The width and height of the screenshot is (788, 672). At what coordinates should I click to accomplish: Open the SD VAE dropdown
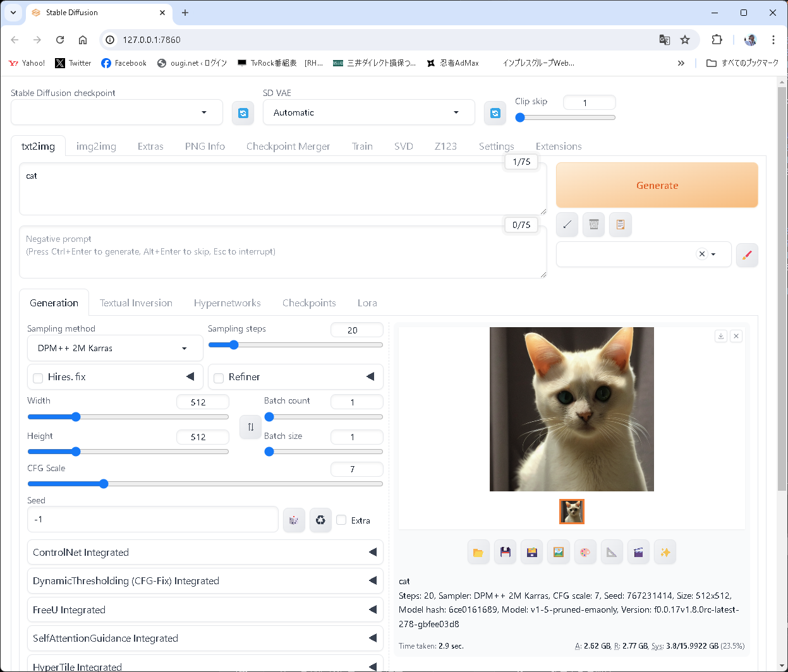click(x=368, y=112)
